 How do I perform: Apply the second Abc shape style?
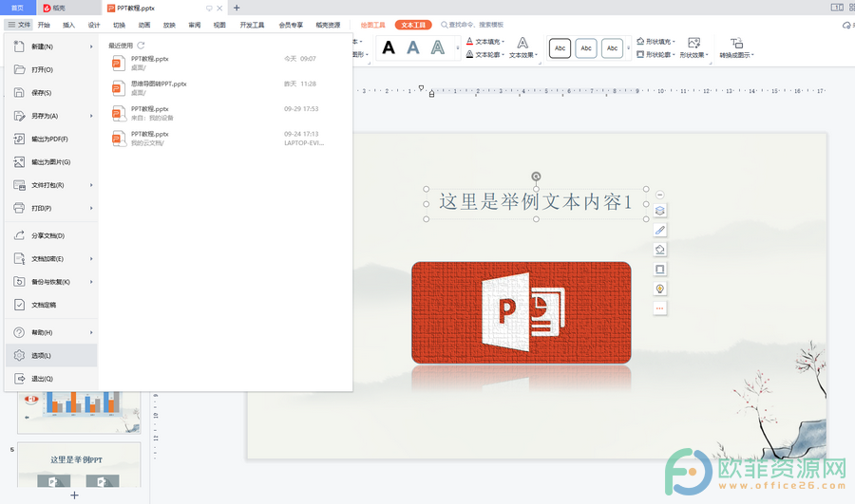[x=585, y=48]
